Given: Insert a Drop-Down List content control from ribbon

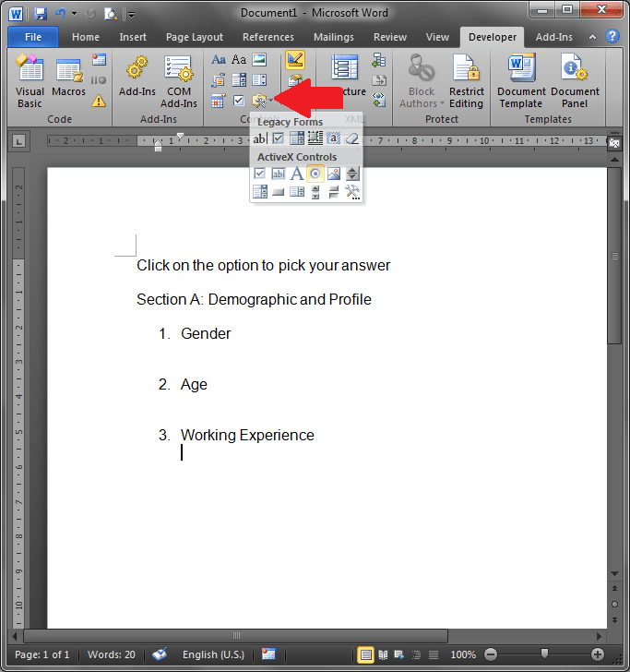Looking at the screenshot, I should point(259,79).
